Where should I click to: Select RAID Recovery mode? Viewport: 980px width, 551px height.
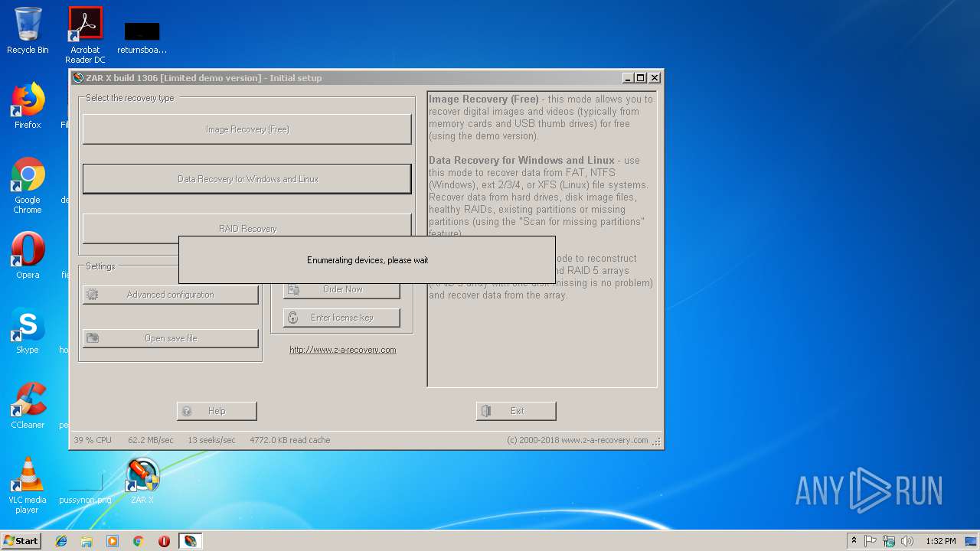point(247,229)
